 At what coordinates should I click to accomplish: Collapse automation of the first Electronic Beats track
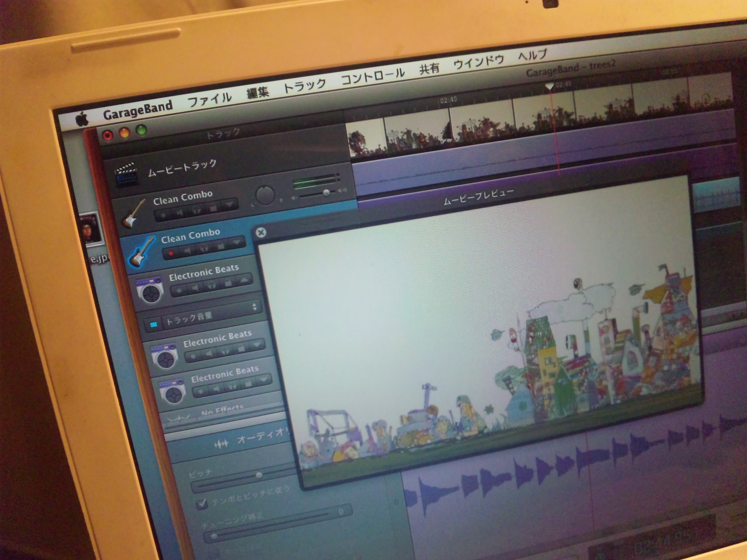click(x=244, y=280)
